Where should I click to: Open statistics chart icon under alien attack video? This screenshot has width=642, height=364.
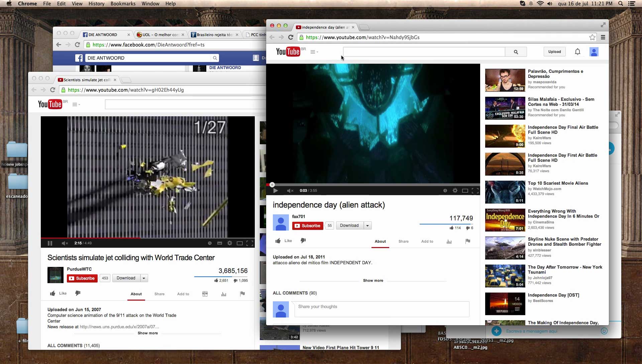449,241
